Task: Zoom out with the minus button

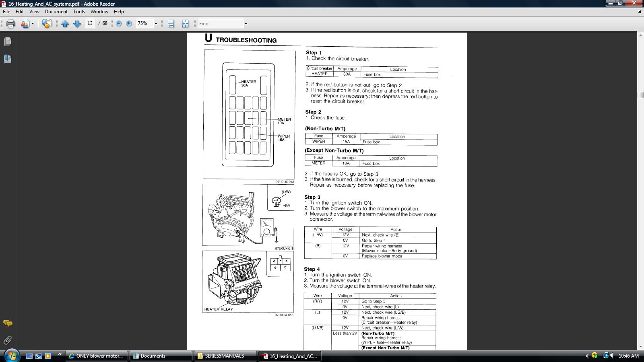Action: pos(119,24)
